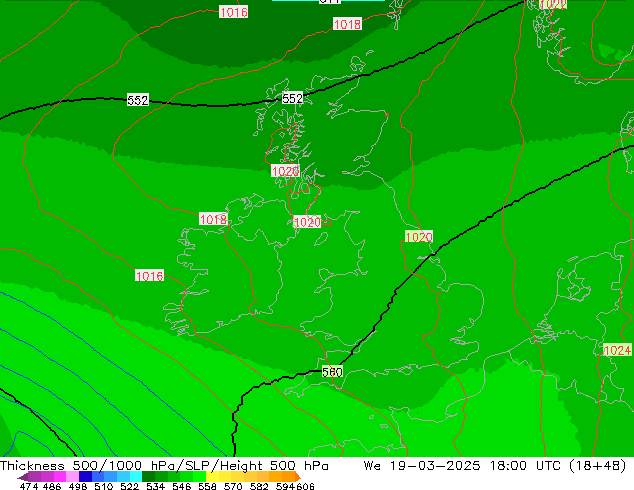Viewport: 634px width, 490px height.
Task: Click the 1024 isobar label at the right edge
Action: click(x=617, y=350)
